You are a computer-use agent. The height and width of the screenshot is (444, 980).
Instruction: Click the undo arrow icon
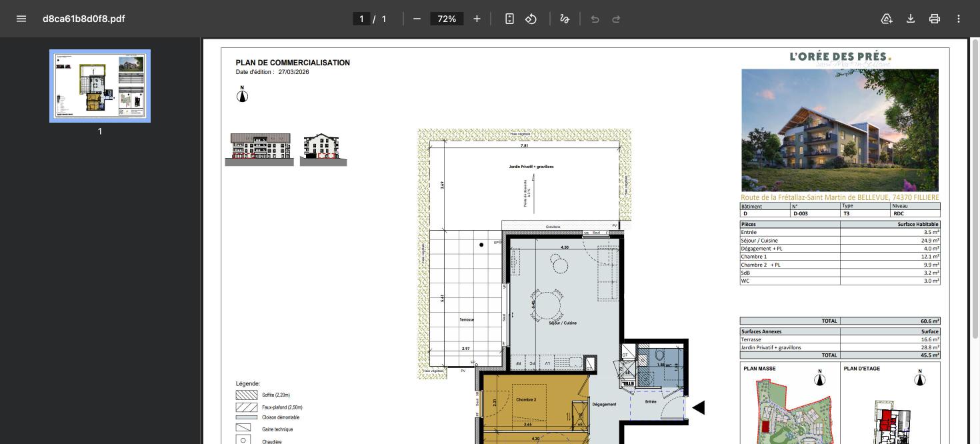coord(595,19)
